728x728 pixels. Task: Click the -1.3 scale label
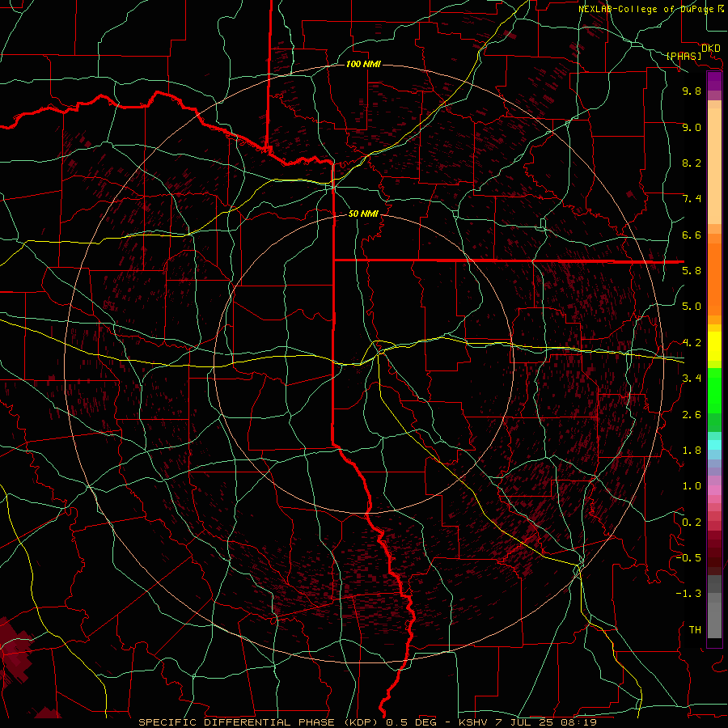(688, 594)
